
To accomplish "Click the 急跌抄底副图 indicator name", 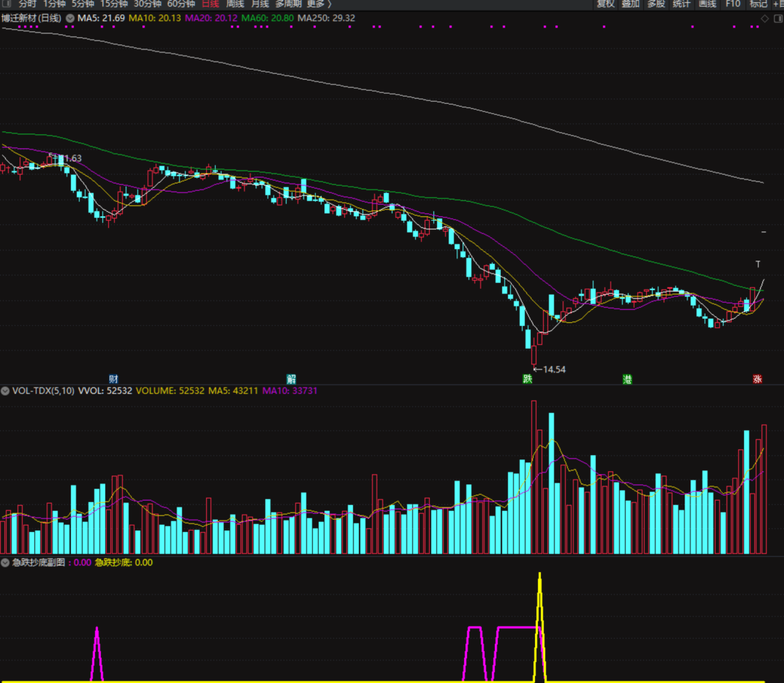I will tap(38, 563).
